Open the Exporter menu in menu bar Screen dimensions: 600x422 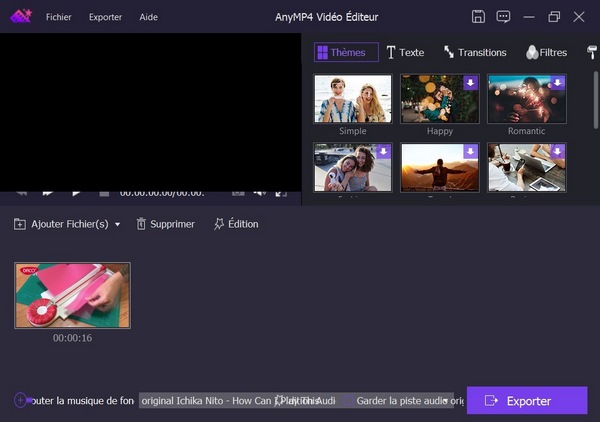pyautogui.click(x=105, y=17)
